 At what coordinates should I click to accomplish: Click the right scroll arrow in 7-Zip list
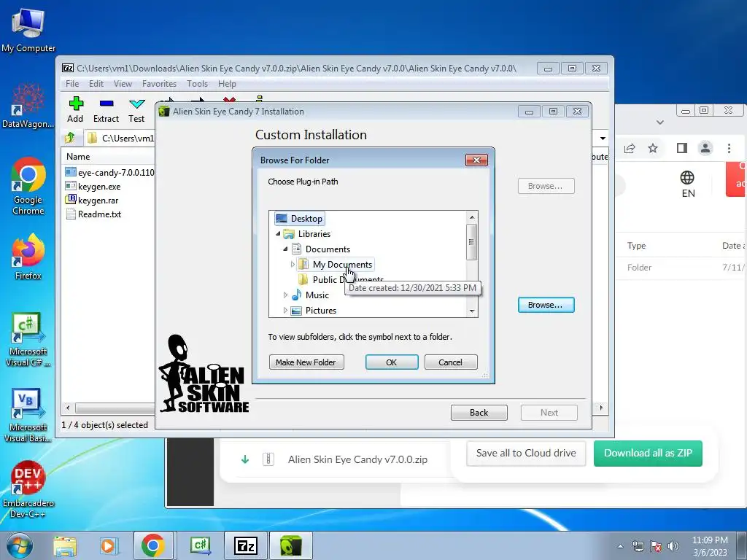(601, 408)
